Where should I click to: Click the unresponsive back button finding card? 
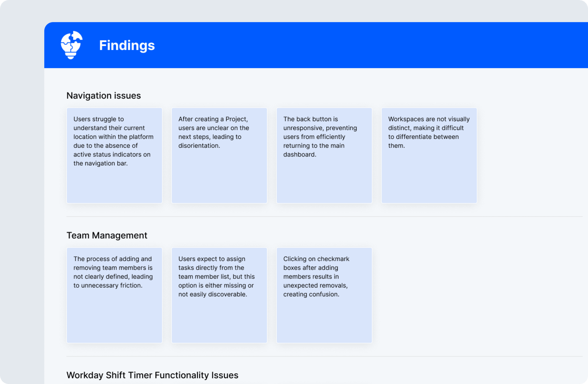324,156
